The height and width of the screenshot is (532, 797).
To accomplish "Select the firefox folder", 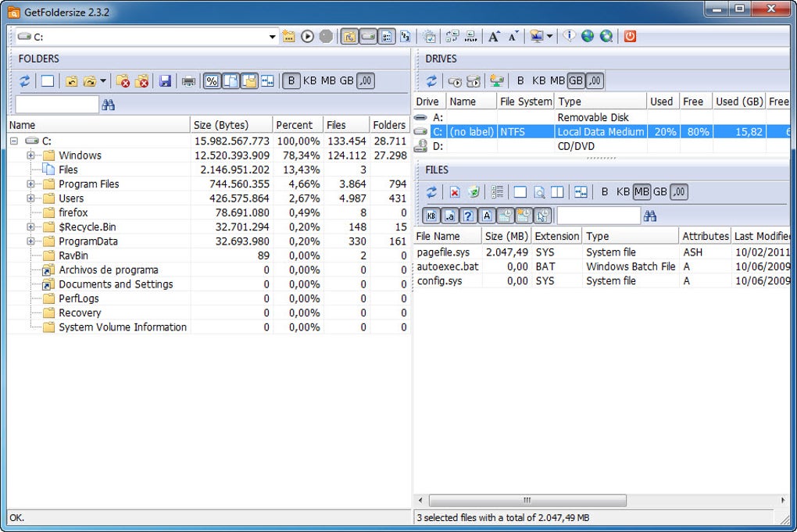I will (x=73, y=213).
